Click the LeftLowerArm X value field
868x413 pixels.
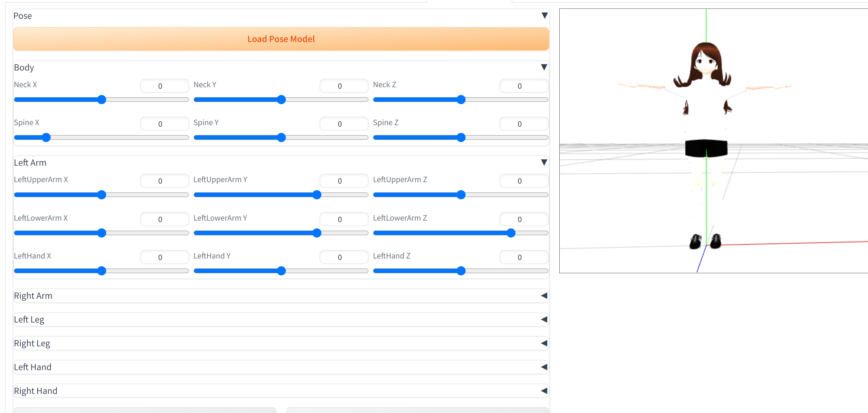click(x=164, y=219)
